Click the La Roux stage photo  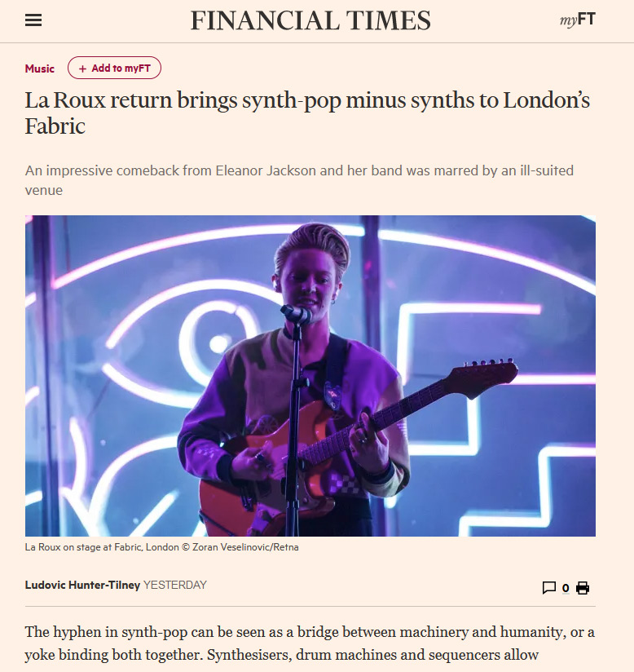point(310,375)
